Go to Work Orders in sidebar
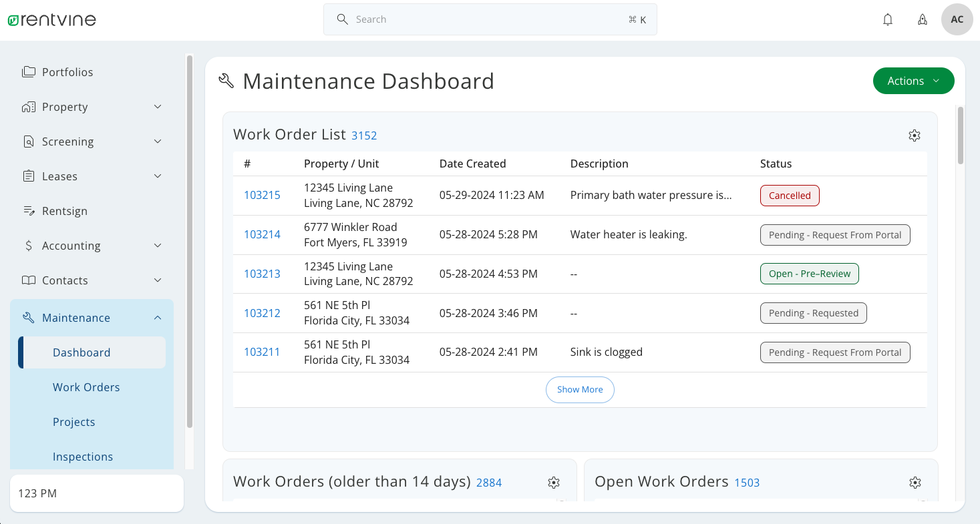 pos(86,386)
